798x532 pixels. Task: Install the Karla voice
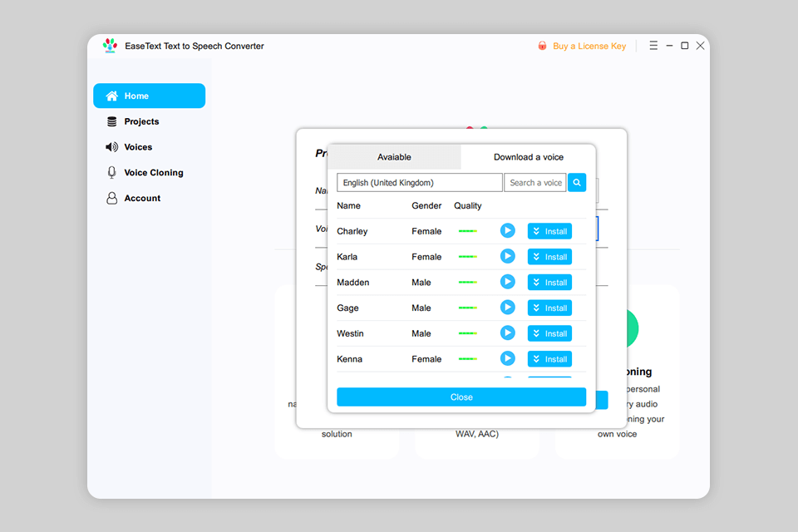[549, 257]
